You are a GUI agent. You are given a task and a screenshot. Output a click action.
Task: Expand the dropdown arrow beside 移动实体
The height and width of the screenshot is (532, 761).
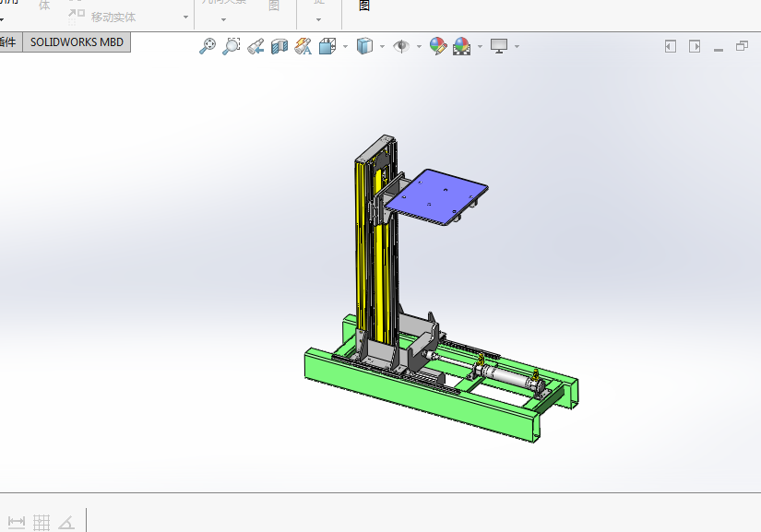coord(185,17)
